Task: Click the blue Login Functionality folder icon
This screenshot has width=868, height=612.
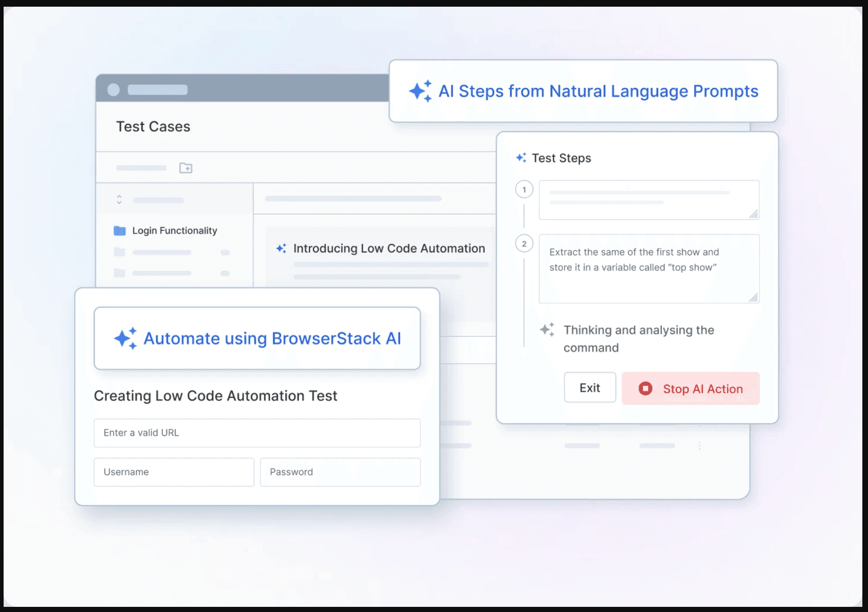Action: [x=120, y=231]
